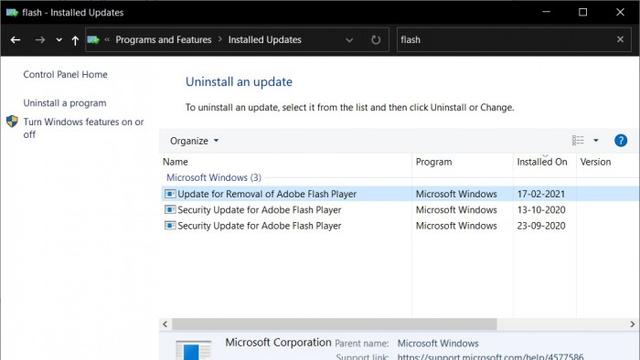640x360 pixels.
Task: Open Uninstall a program link
Action: pyautogui.click(x=64, y=103)
